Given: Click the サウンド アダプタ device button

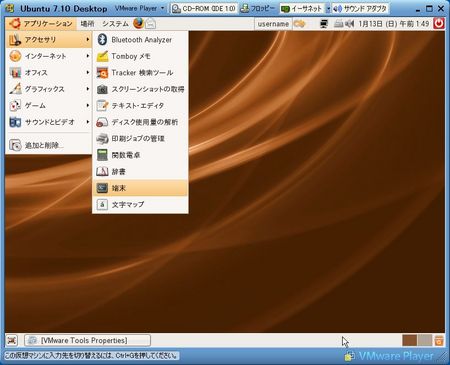Looking at the screenshot, I should tap(361, 9).
